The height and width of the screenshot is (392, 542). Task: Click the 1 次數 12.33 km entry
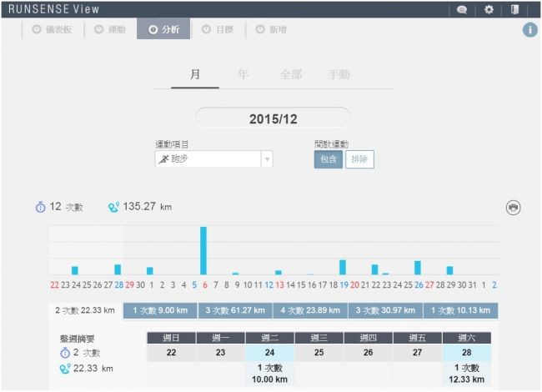click(467, 374)
